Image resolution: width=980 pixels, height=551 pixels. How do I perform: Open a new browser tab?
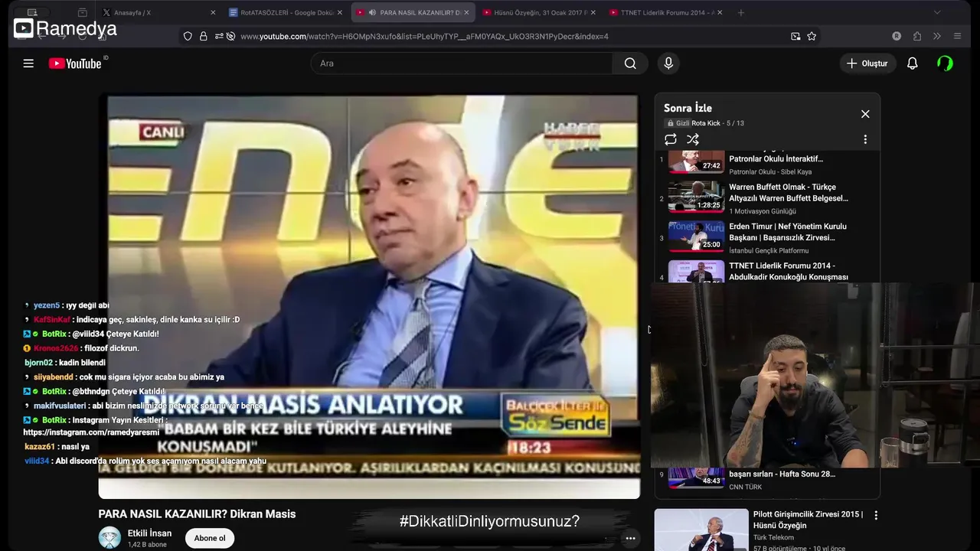pos(740,12)
